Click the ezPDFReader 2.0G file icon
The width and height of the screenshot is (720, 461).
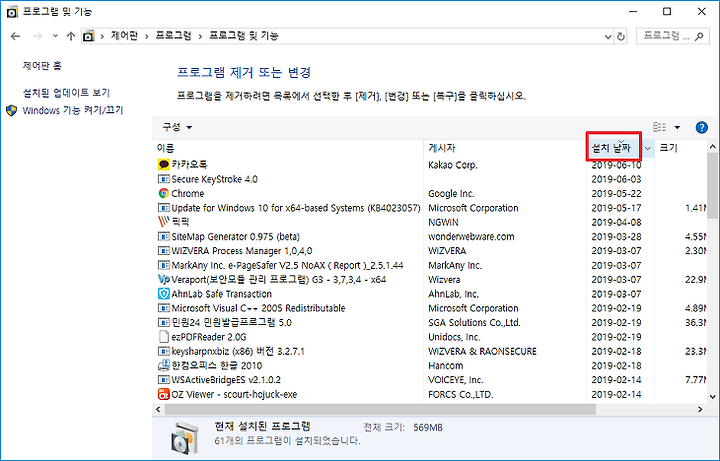163,337
